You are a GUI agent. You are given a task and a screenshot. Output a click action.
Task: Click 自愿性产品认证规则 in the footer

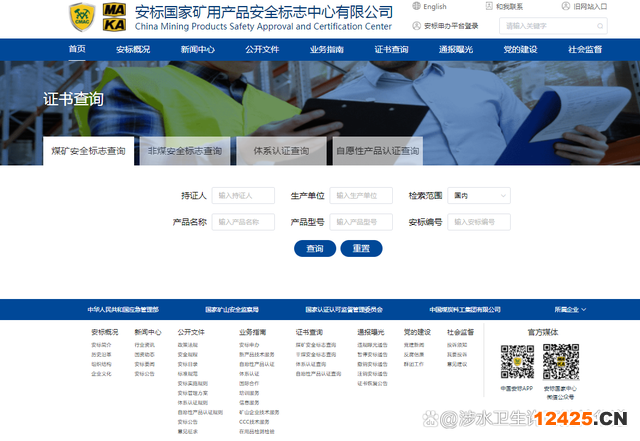200,412
